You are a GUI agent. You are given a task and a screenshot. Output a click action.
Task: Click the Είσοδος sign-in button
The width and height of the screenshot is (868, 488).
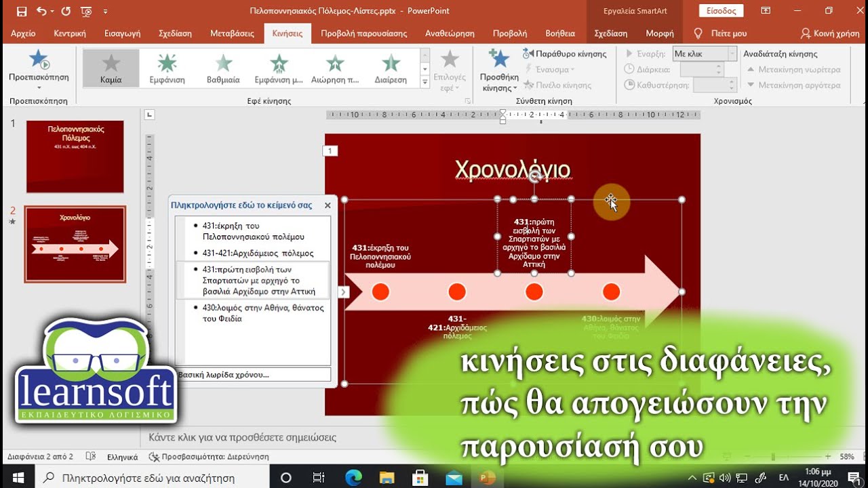(x=721, y=11)
